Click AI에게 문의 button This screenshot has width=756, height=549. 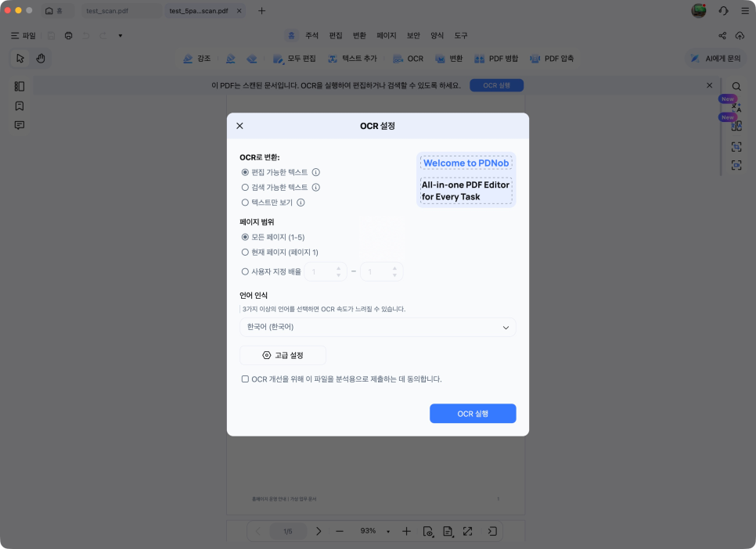coord(715,59)
